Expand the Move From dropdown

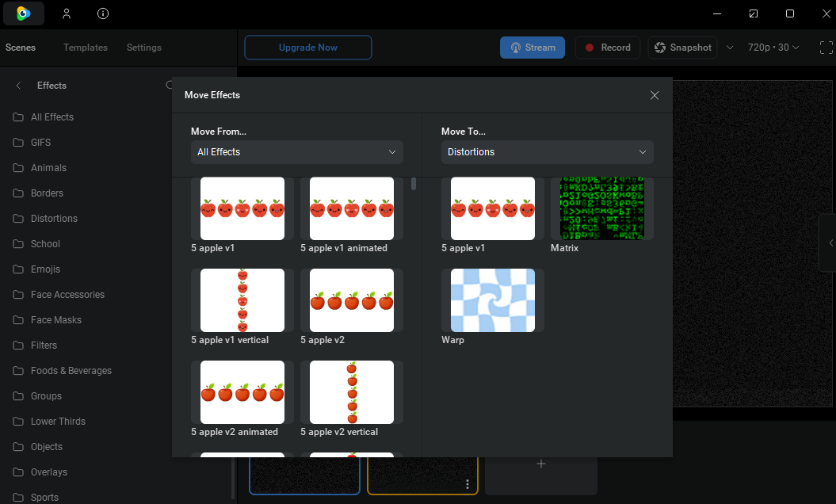tap(297, 152)
